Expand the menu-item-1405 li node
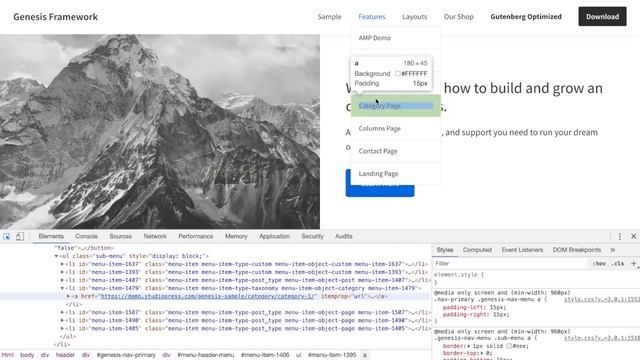640x360 pixels. (62, 328)
